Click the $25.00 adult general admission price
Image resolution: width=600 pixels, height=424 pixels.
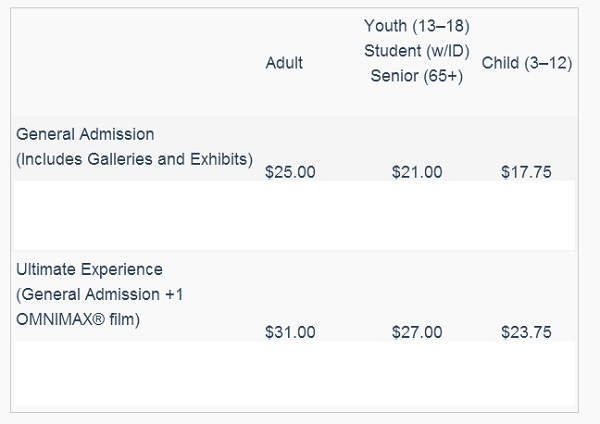click(290, 172)
